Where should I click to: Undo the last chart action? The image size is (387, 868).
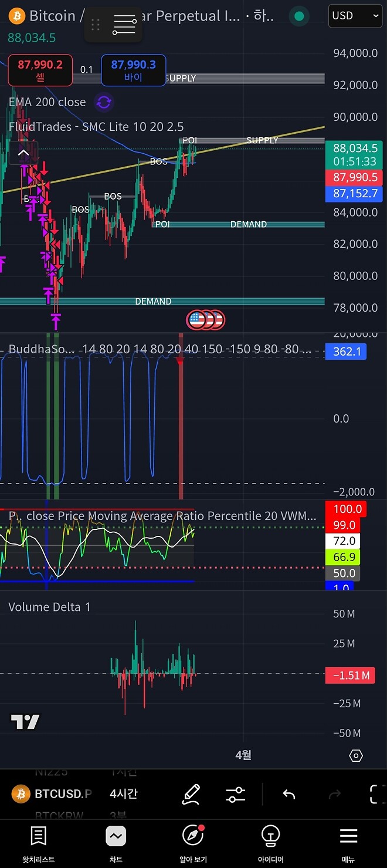288,795
